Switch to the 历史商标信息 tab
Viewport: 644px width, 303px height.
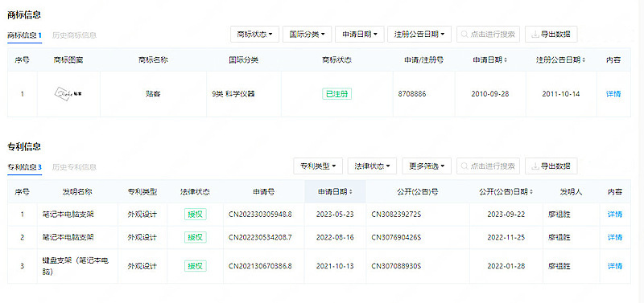coord(74,35)
